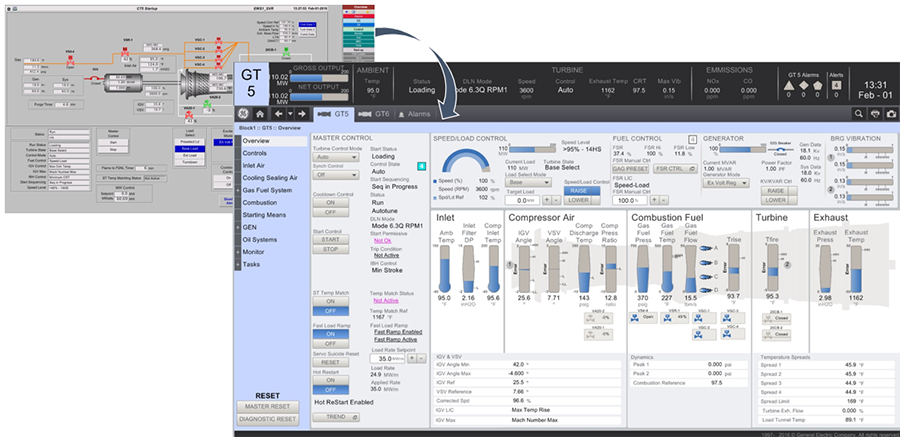The image size is (900, 437).
Task: Turn Cooldown Control OFF
Action: coord(331,212)
